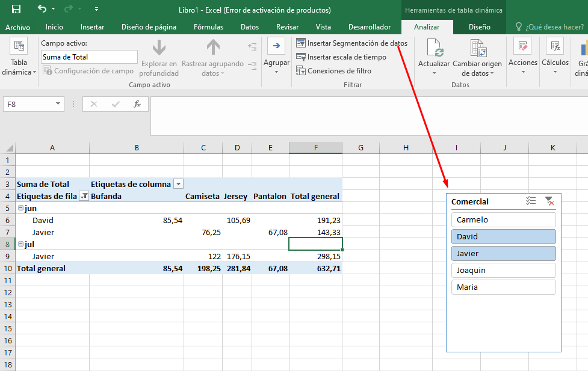This screenshot has height=371, width=588.
Task: Toggle multi-select in Comercial slicer
Action: point(531,201)
